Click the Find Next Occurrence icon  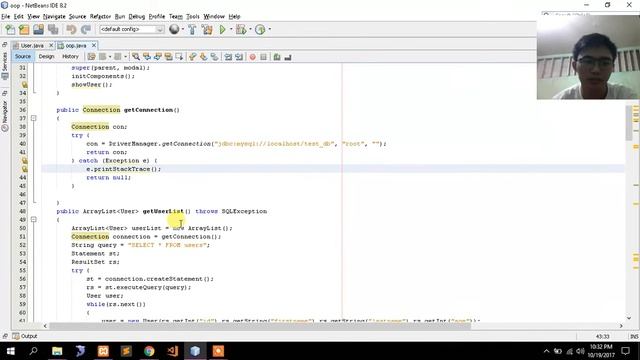(x=158, y=57)
